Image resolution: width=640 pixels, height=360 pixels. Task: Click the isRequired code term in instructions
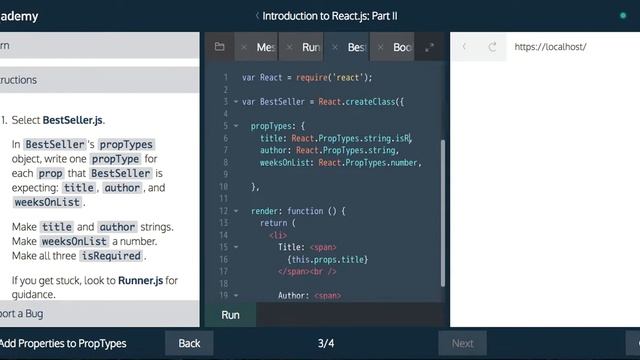click(x=111, y=256)
